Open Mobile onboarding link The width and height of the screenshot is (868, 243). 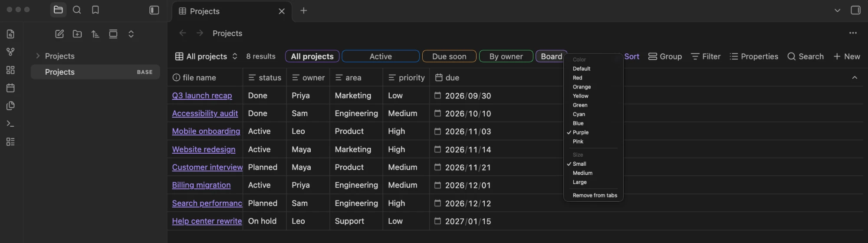(206, 131)
